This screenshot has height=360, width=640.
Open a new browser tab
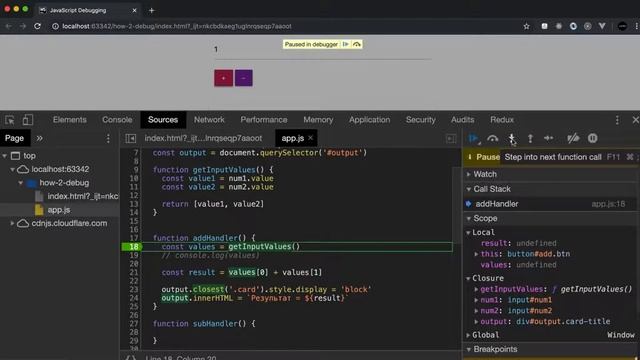tap(151, 11)
